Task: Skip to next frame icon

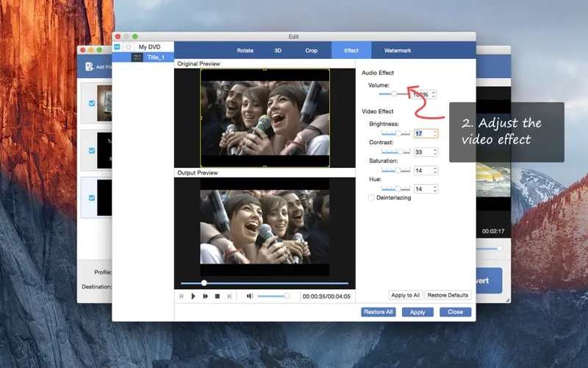Action: pos(229,297)
